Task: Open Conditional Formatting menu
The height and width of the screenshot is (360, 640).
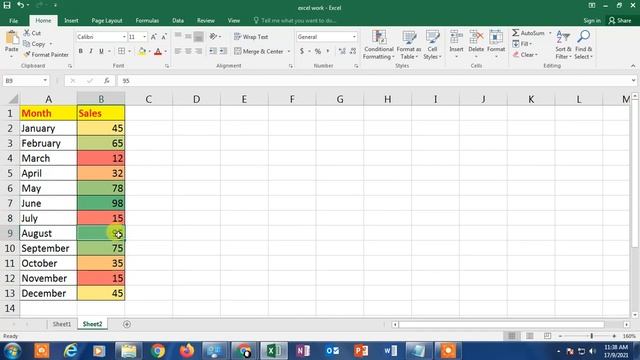Action: click(379, 45)
